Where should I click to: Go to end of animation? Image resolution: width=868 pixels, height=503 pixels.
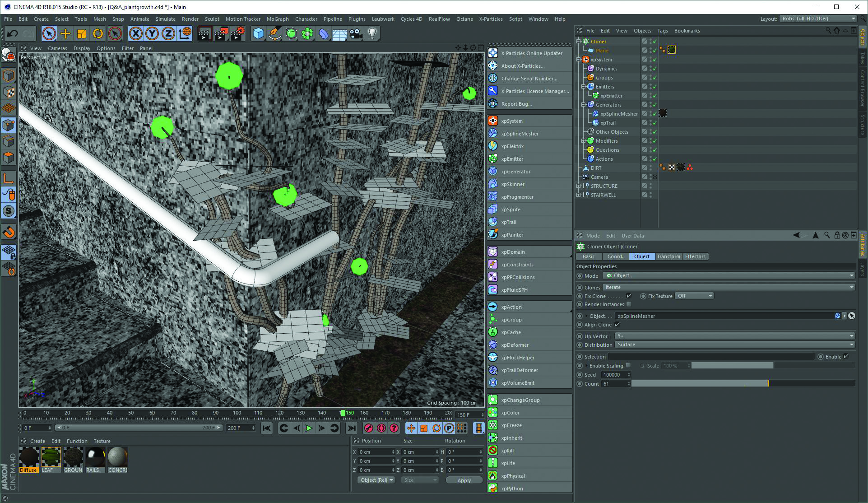352,428
